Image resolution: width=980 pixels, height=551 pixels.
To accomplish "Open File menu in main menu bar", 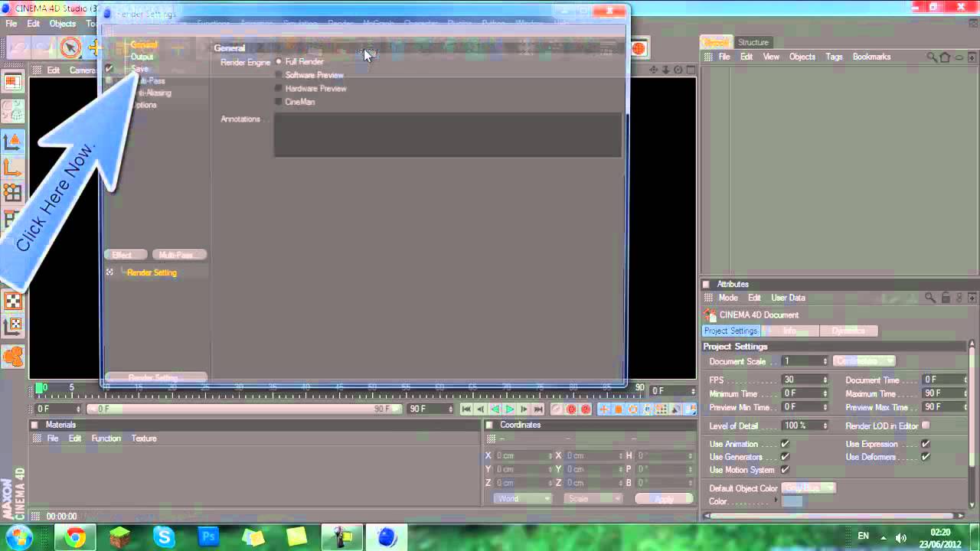I will [x=11, y=24].
